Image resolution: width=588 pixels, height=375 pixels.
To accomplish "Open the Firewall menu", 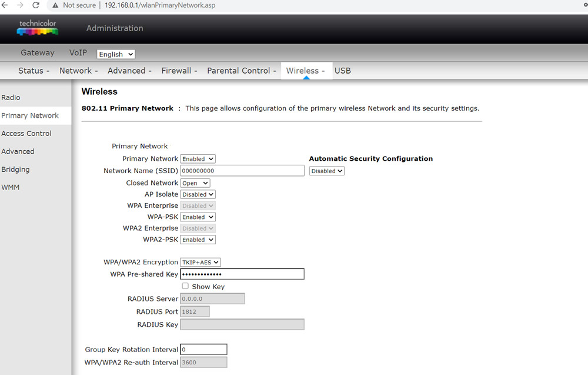I will point(179,71).
